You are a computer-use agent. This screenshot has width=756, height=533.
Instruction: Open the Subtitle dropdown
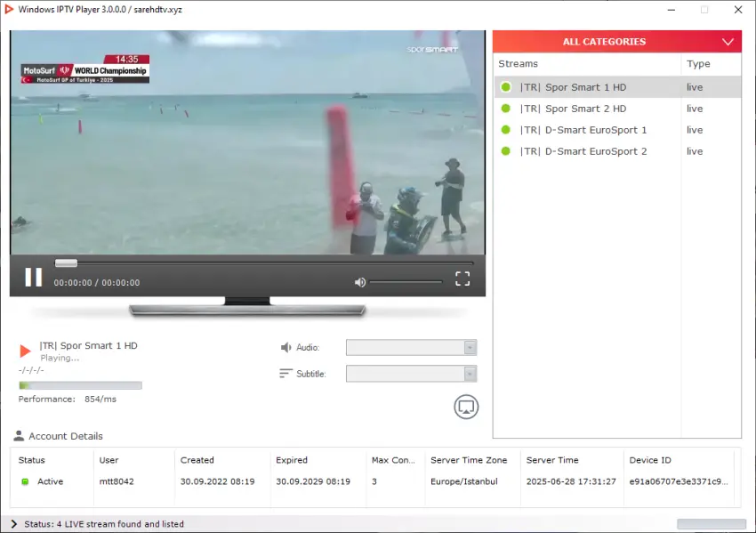(411, 374)
